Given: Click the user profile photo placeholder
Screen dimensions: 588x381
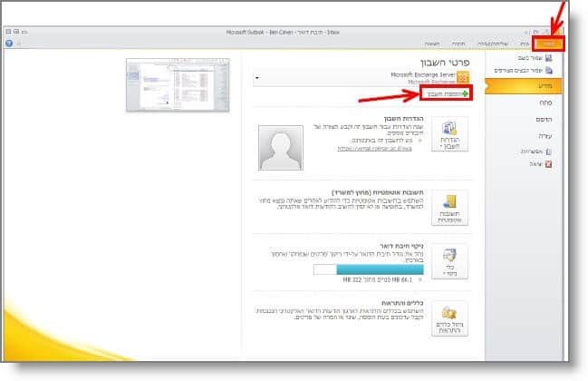Looking at the screenshot, I should click(x=281, y=148).
